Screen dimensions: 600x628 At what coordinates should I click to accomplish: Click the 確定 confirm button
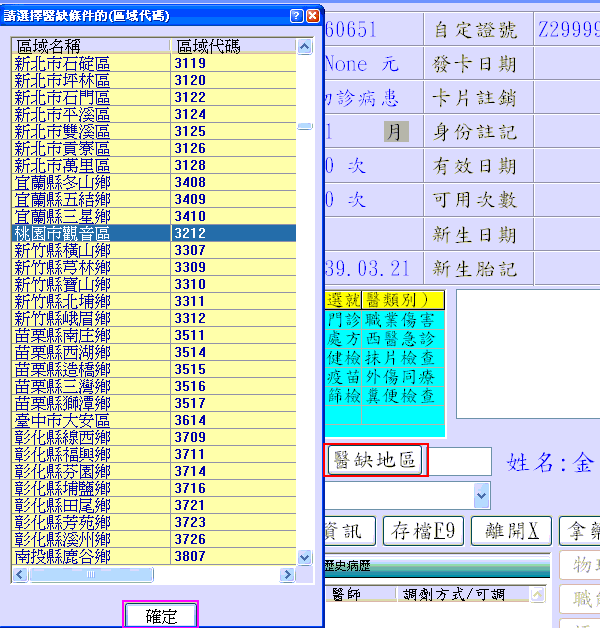tap(161, 615)
